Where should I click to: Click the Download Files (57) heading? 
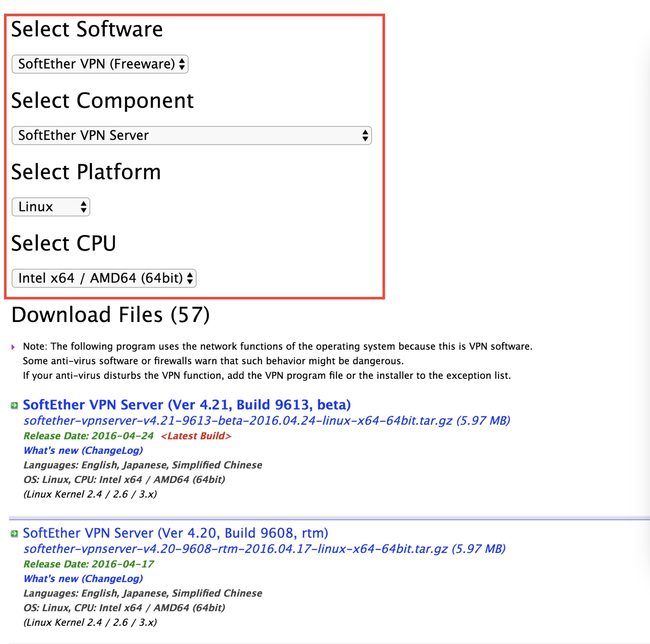click(111, 314)
